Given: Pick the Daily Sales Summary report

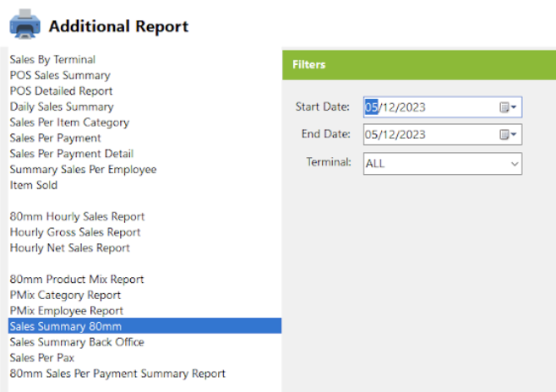Looking at the screenshot, I should 62,106.
